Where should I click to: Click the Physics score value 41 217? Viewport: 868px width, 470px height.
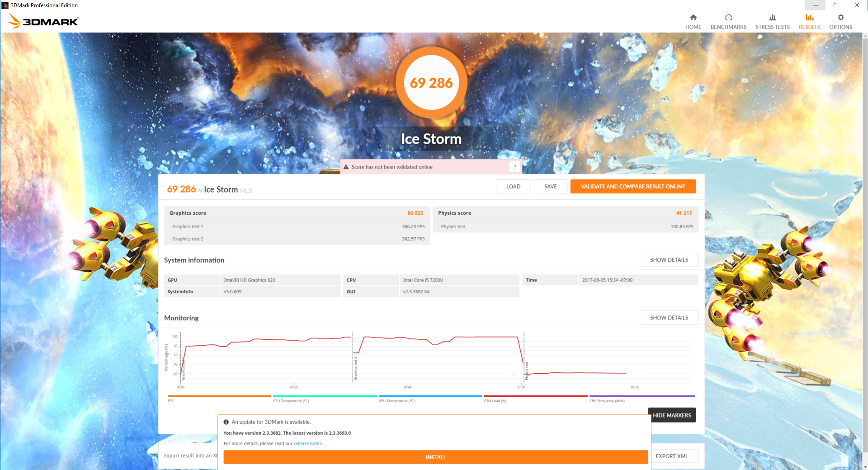click(x=684, y=213)
